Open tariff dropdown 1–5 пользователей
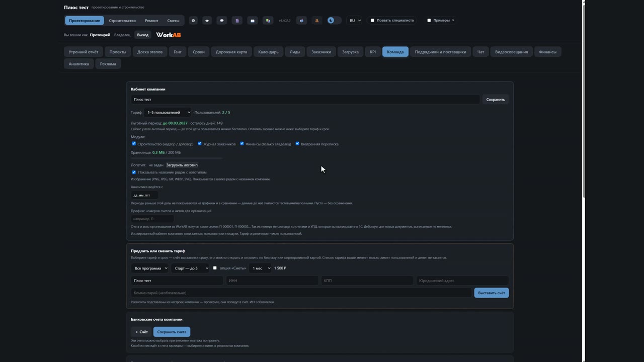Image resolution: width=644 pixels, height=362 pixels. [168, 113]
